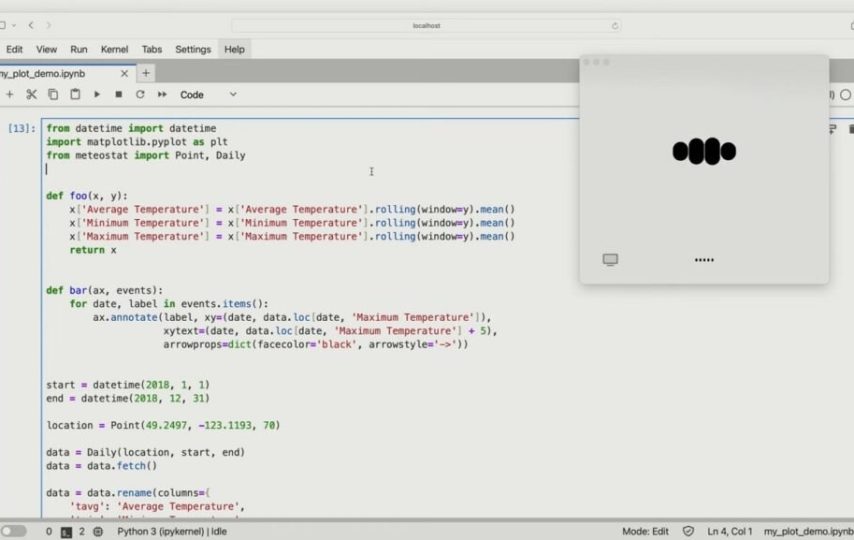This screenshot has width=854, height=540.
Task: Open a new launcher tab
Action: pyautogui.click(x=146, y=73)
